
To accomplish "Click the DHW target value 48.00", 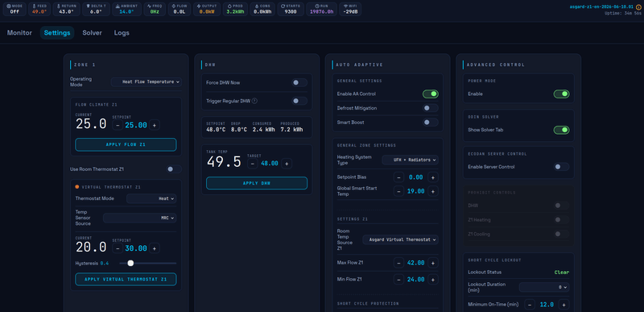I will (270, 163).
